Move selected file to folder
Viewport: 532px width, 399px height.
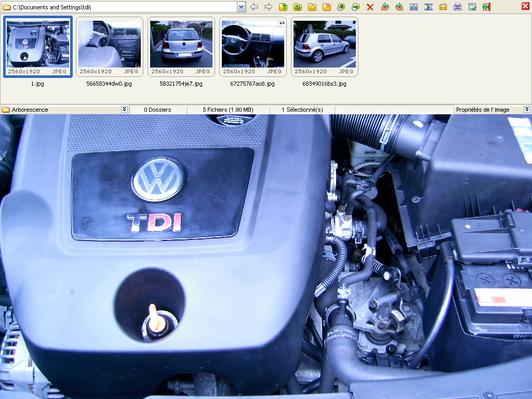pyautogui.click(x=355, y=7)
